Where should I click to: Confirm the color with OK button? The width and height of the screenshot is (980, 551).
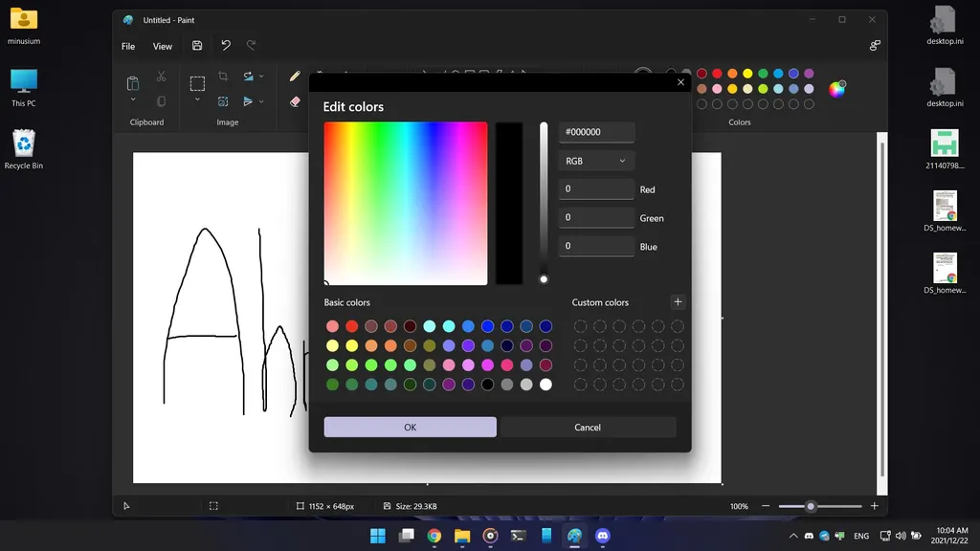410,427
